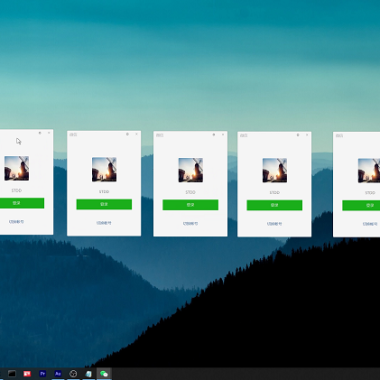The width and height of the screenshot is (380, 380).
Task: Click green login button in rightmost cut-off window
Action: [x=361, y=205]
